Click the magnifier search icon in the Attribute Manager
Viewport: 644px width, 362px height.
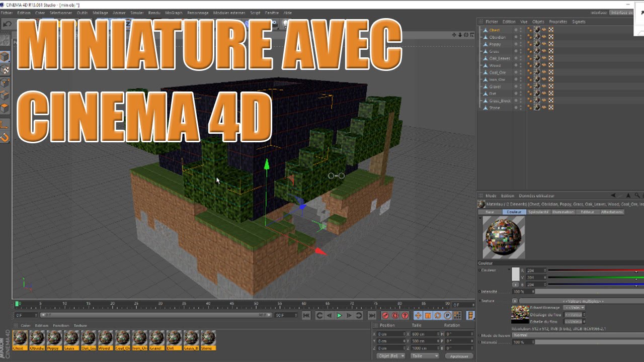click(637, 196)
